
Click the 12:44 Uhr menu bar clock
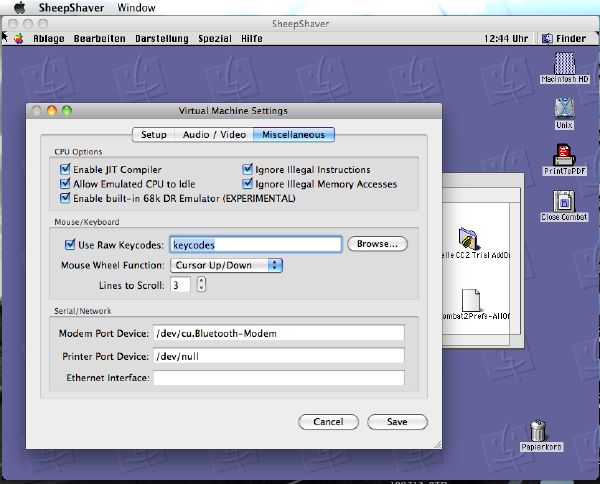tap(506, 39)
